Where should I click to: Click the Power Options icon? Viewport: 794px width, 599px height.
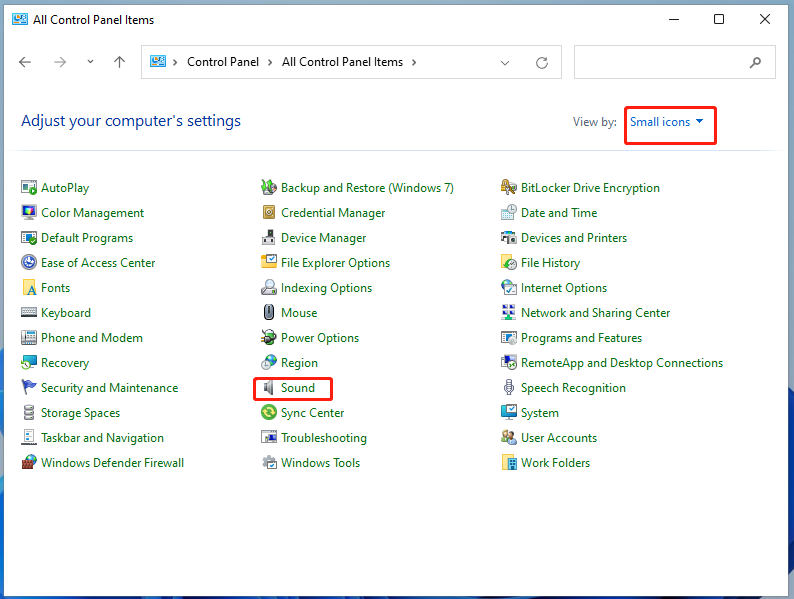coord(269,337)
